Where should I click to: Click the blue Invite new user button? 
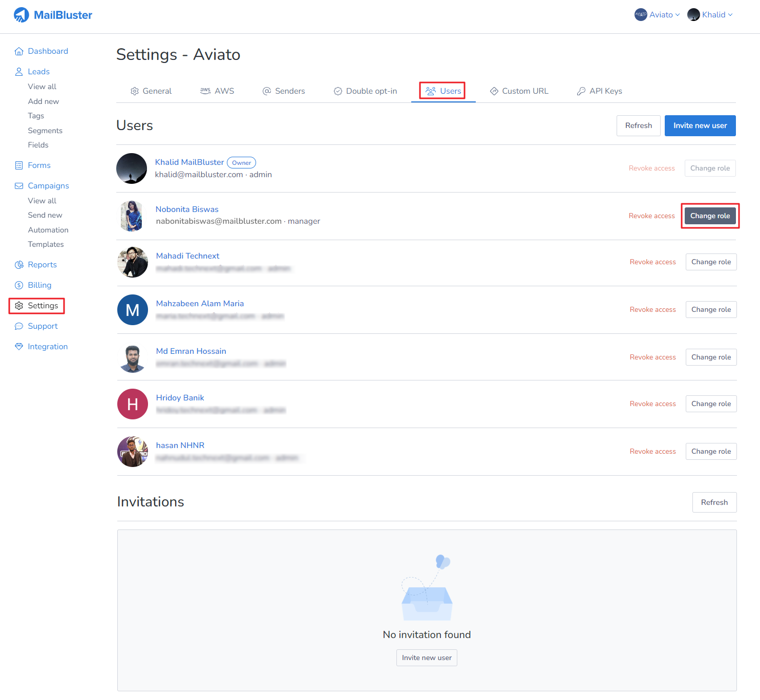point(700,125)
